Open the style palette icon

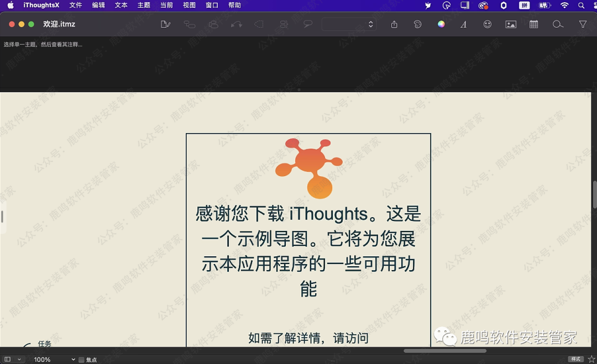click(417, 24)
